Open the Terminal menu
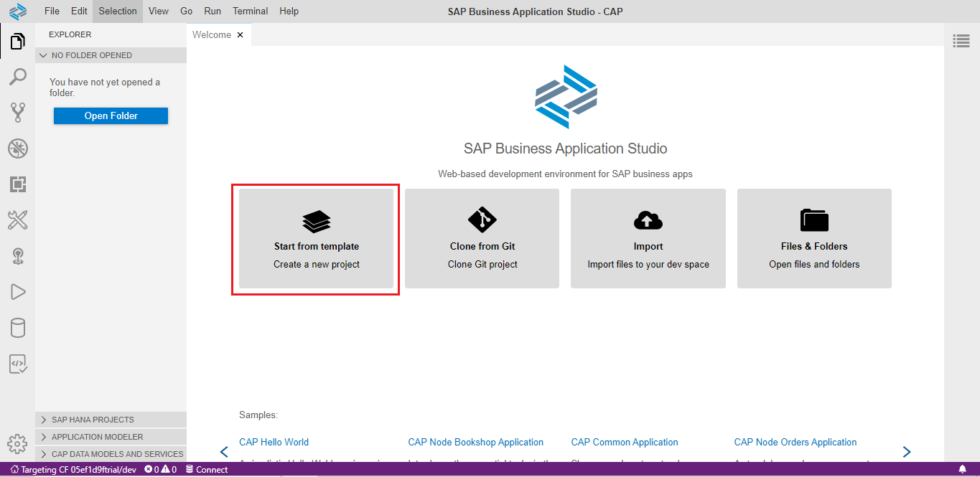Viewport: 980px width, 477px height. [250, 11]
